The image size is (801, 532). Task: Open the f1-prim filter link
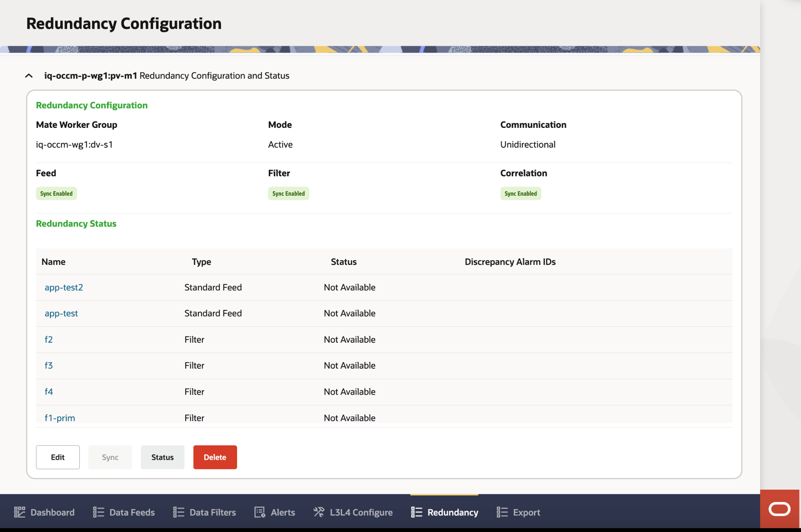pos(60,418)
